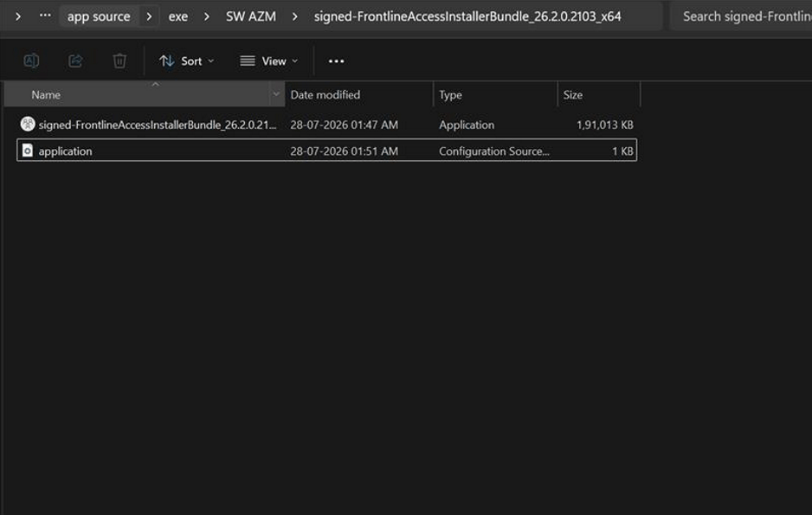
Task: Navigate to exe folder breadcrumb
Action: point(178,16)
